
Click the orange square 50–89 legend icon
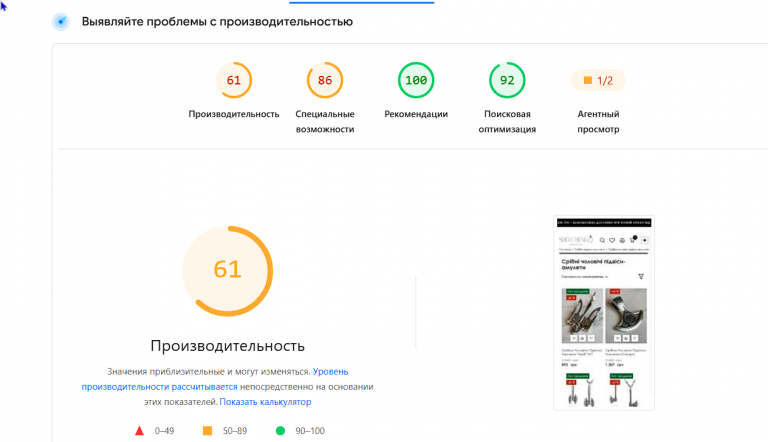pos(208,431)
